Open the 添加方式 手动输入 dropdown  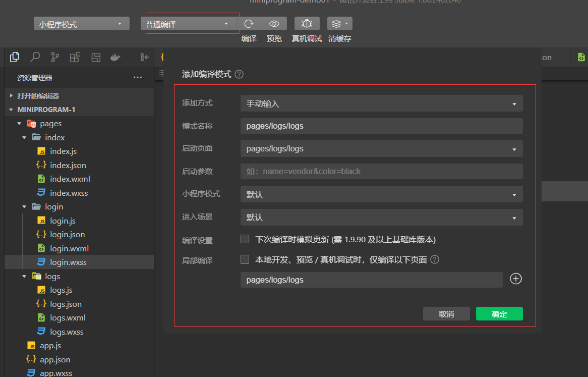[x=381, y=103]
